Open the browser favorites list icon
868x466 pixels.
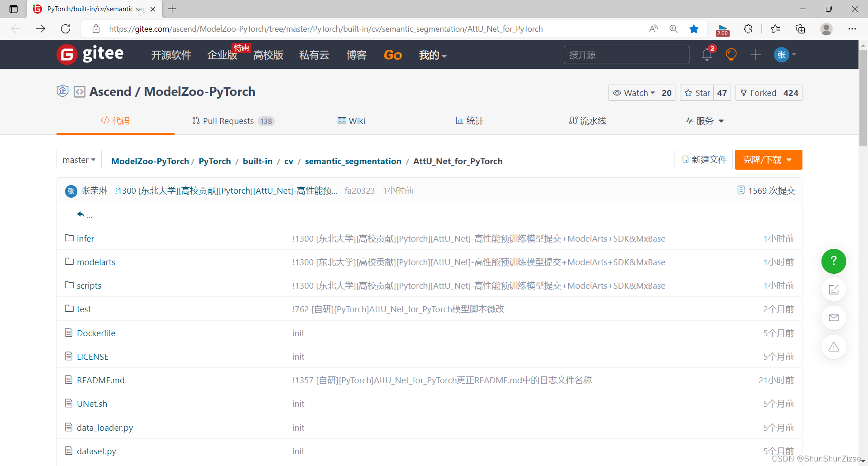(775, 29)
